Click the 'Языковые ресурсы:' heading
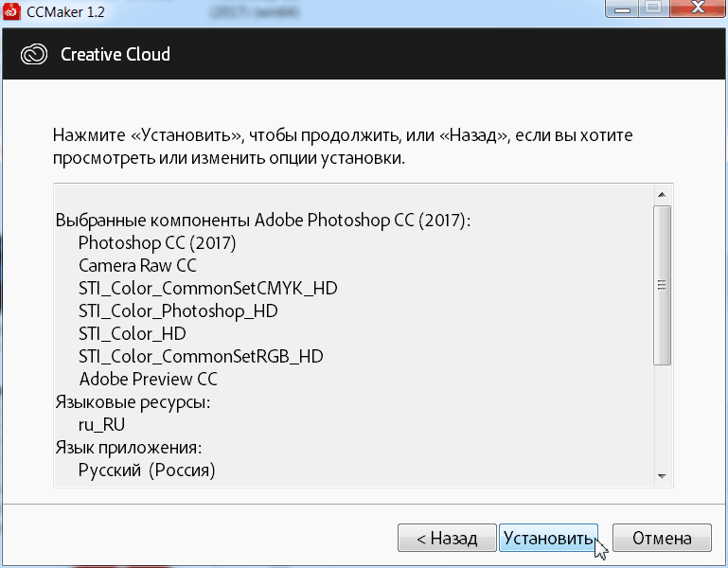Image resolution: width=728 pixels, height=568 pixels. pyautogui.click(x=133, y=402)
